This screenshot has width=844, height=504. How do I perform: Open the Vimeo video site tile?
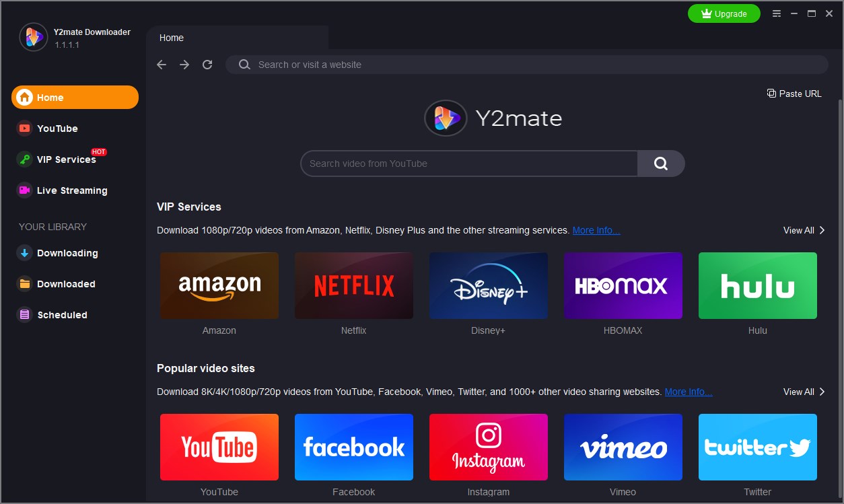623,447
